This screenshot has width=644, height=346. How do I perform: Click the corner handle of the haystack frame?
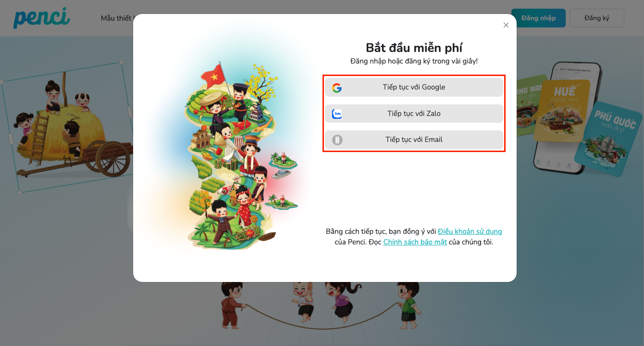coord(121,62)
